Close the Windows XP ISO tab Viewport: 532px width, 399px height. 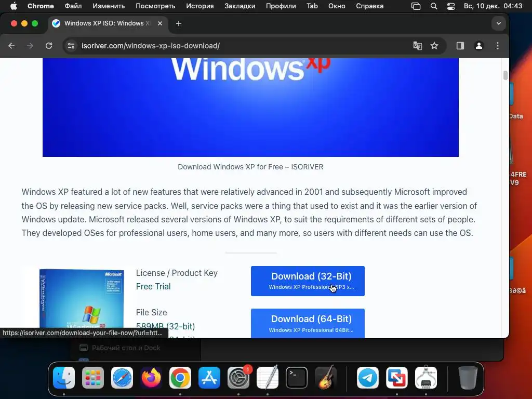160,23
